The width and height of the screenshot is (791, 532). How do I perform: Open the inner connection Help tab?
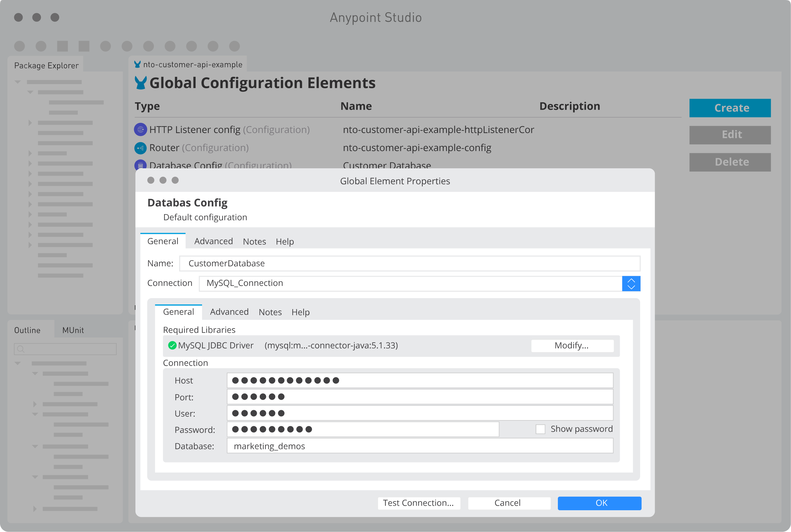pyautogui.click(x=301, y=312)
